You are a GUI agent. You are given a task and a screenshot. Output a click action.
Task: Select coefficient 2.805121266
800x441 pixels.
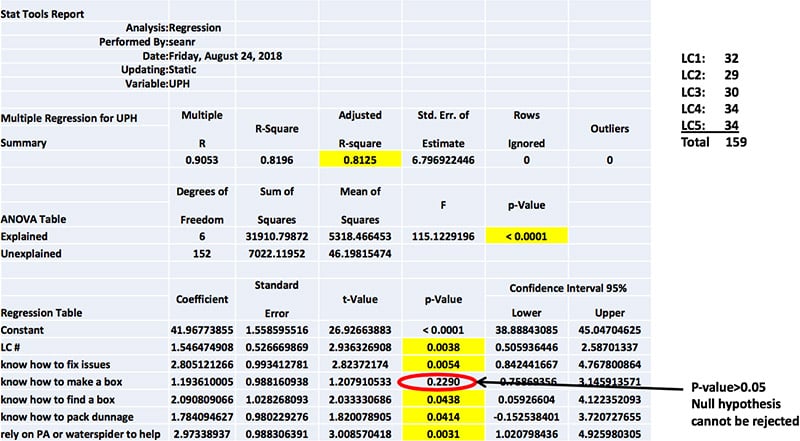(x=202, y=365)
